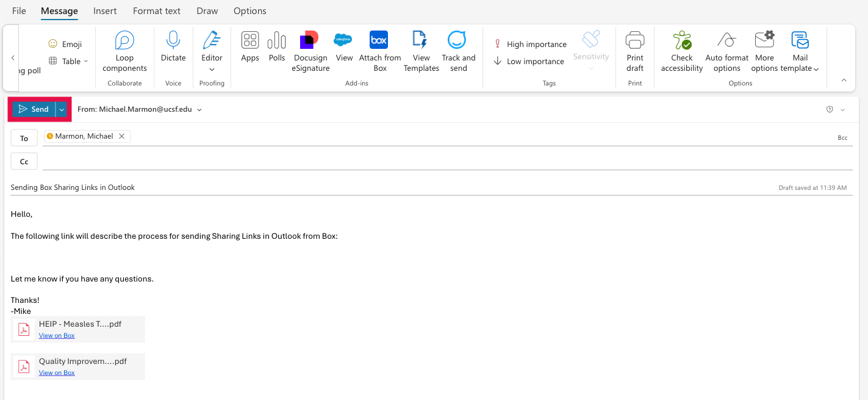Launch Docusign eSignature add-in

310,52
